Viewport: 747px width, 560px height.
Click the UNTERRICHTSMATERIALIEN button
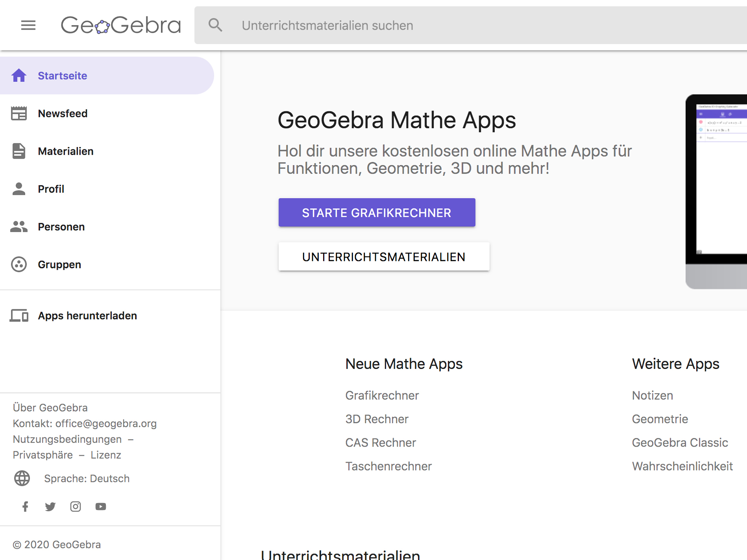[x=384, y=257]
